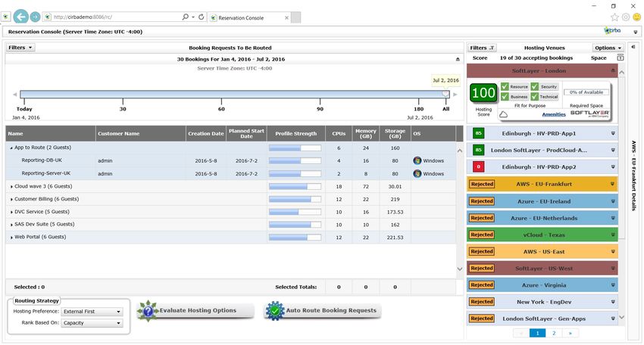Click score 85 badge for London SoftLayer ProdCloud
This screenshot has height=345, width=644.
pyautogui.click(x=479, y=150)
